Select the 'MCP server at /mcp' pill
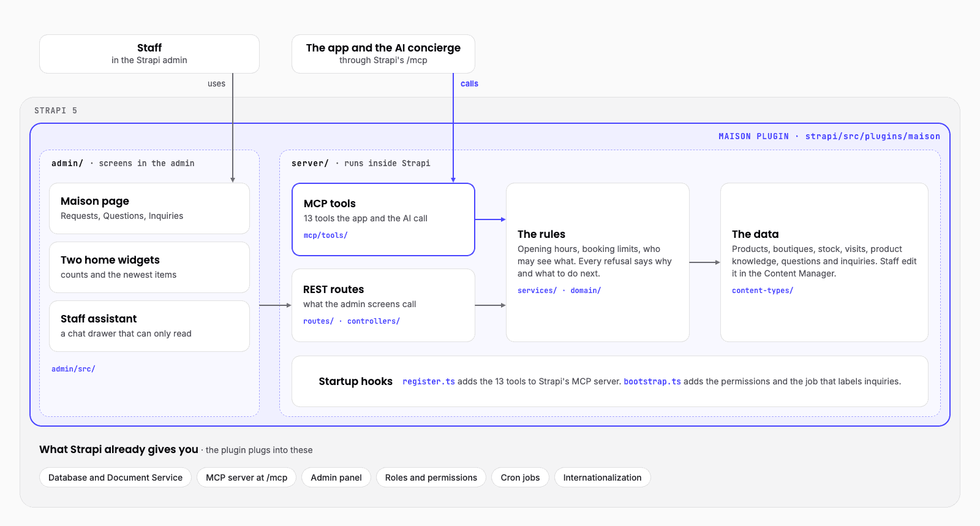Viewport: 980px width, 526px height. tap(247, 478)
